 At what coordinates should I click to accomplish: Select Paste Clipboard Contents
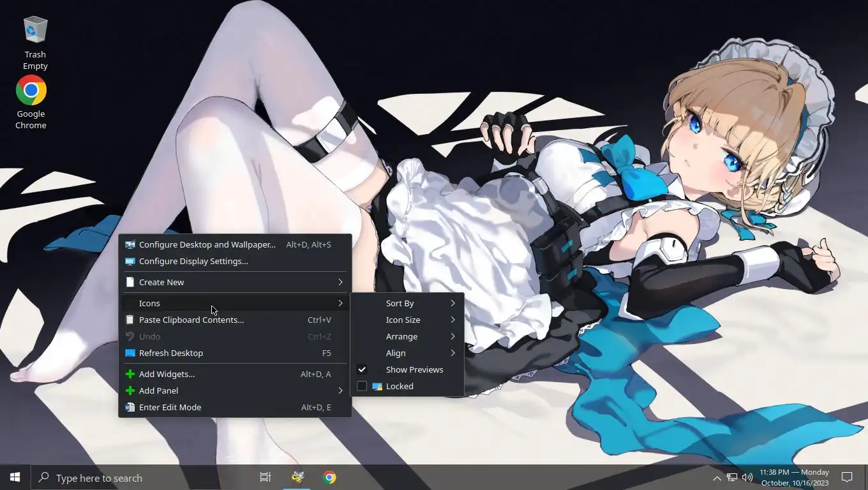[x=235, y=320]
